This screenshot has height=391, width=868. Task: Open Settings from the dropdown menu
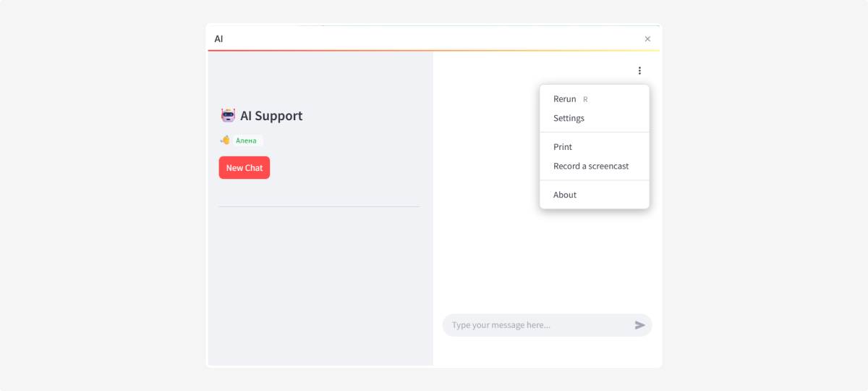tap(569, 118)
